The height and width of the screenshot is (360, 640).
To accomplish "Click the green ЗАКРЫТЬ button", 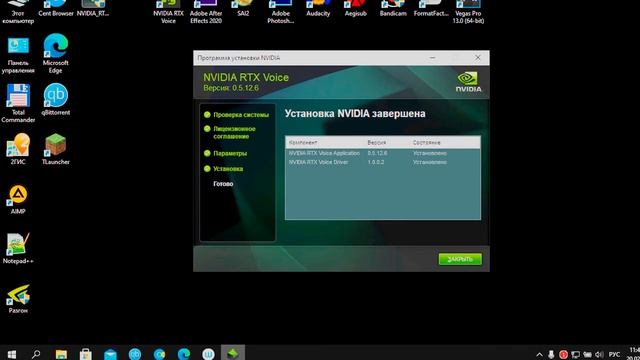I will coord(460,259).
